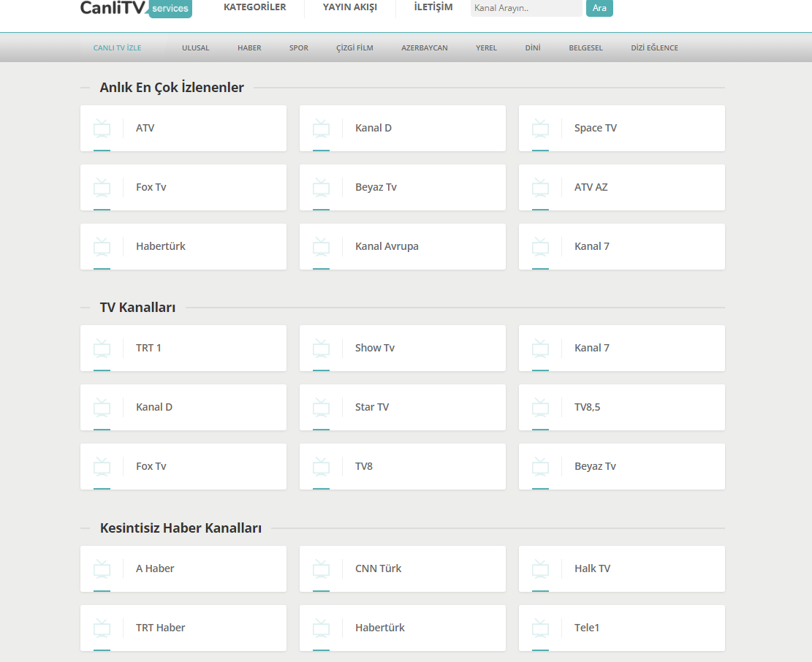
Task: Open Fox Tv in TV Kanalları
Action: [183, 466]
